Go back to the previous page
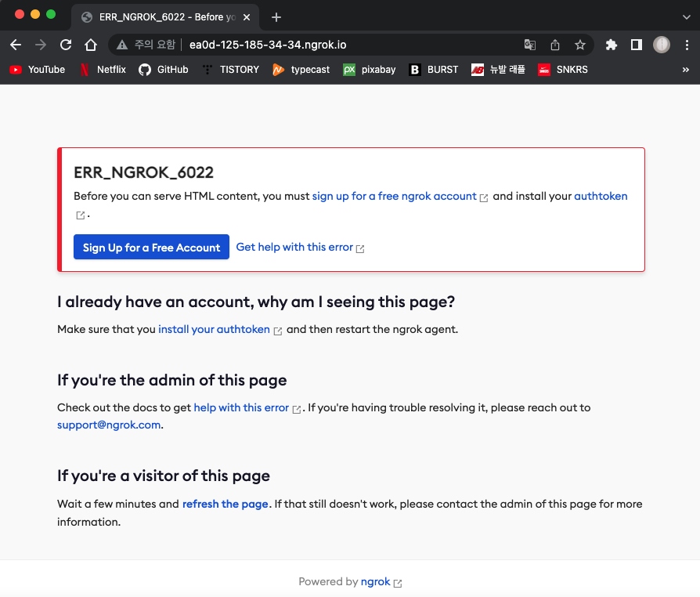 pyautogui.click(x=16, y=45)
